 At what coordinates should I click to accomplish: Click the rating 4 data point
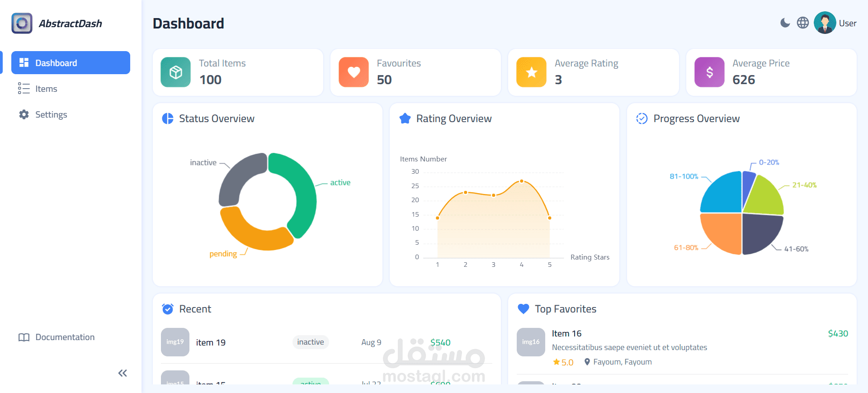522,181
